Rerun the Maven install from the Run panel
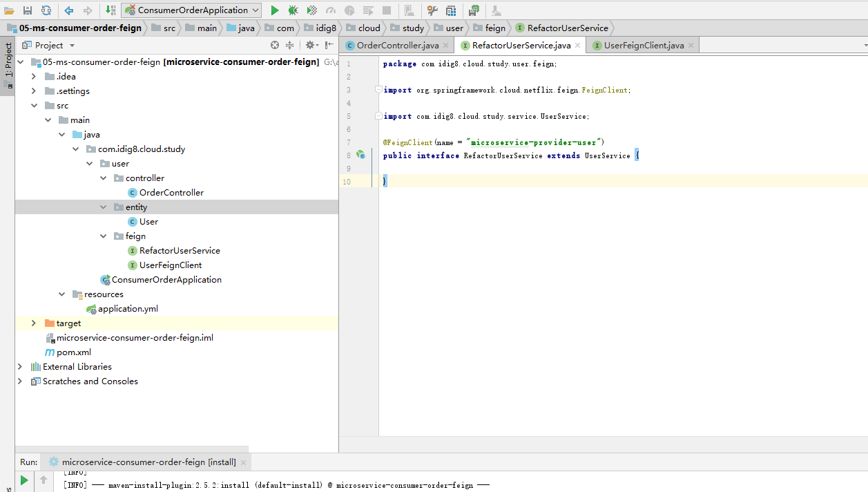The width and height of the screenshot is (868, 492). 24,480
